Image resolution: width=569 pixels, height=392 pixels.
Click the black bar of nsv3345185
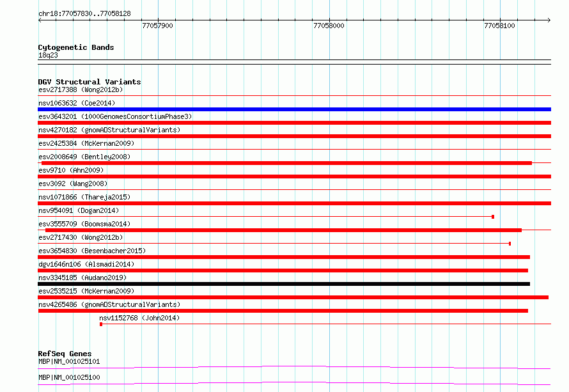[x=284, y=284]
